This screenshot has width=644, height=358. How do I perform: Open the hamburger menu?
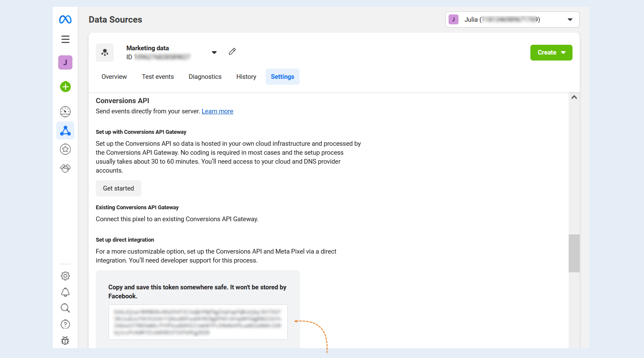pyautogui.click(x=65, y=39)
